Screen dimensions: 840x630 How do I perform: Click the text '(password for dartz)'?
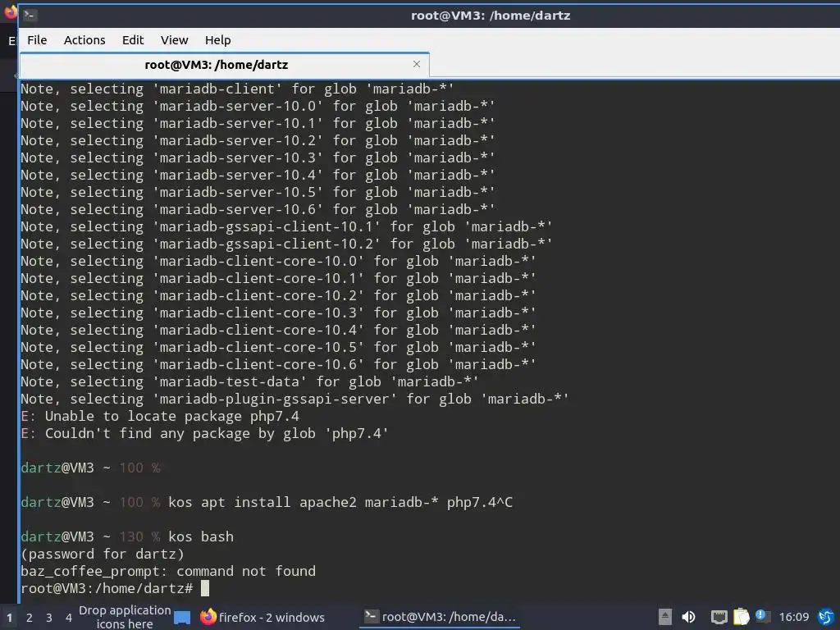point(103,554)
